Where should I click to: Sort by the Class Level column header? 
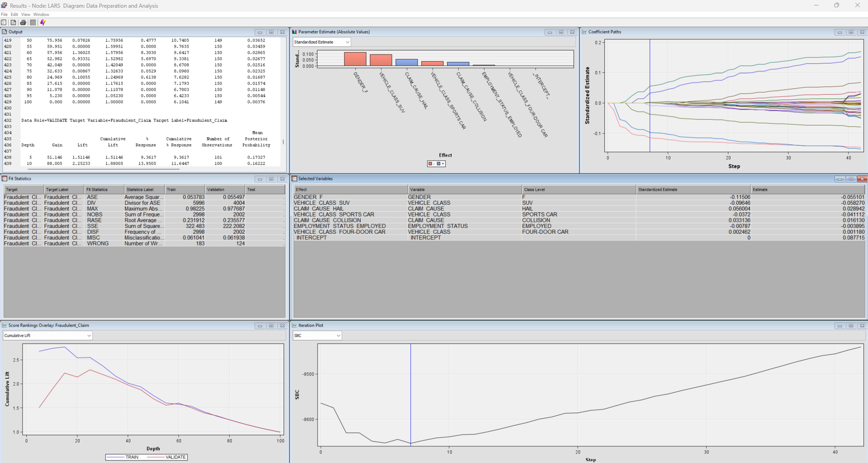(x=579, y=189)
